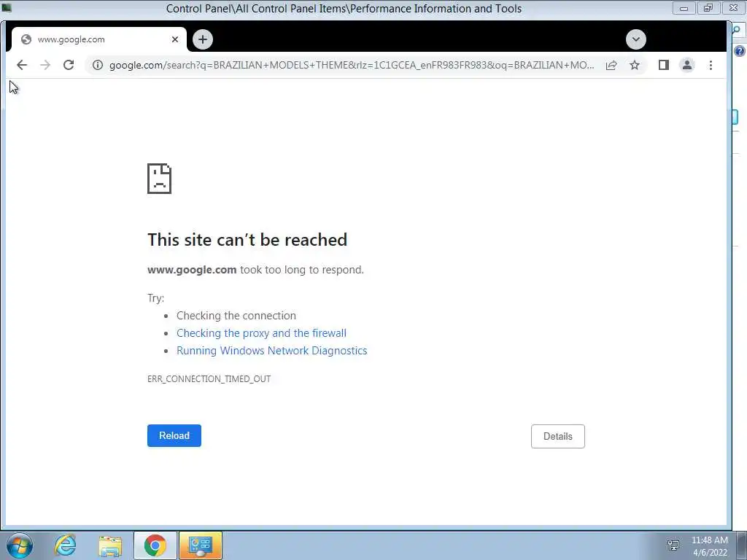This screenshot has width=747, height=560.
Task: Switch to Chrome in taskbar
Action: tap(155, 545)
